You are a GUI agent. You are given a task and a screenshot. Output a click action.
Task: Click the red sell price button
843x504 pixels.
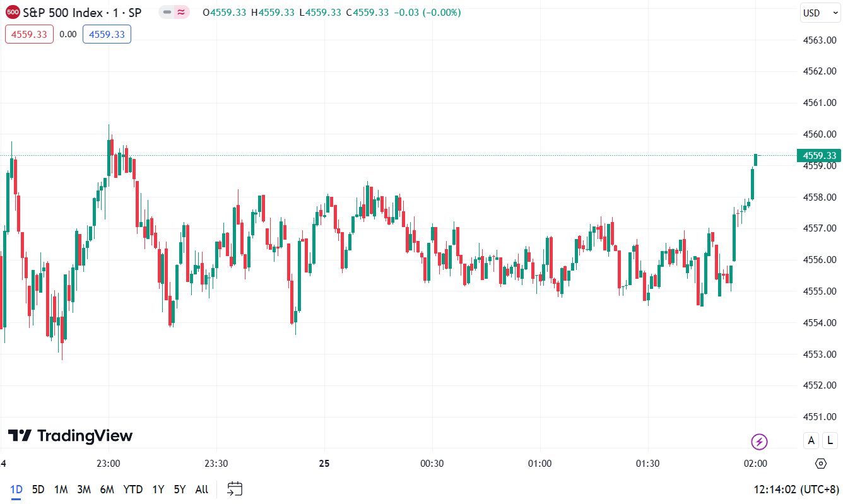pyautogui.click(x=29, y=34)
